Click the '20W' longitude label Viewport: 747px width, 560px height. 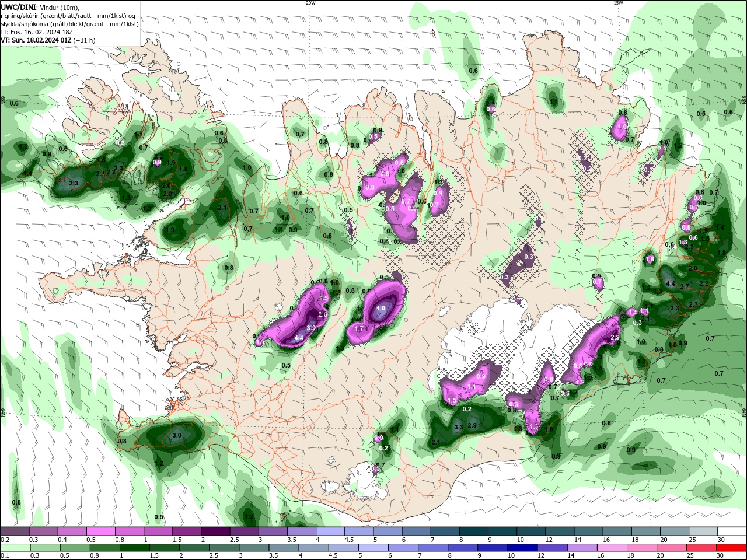310,3
